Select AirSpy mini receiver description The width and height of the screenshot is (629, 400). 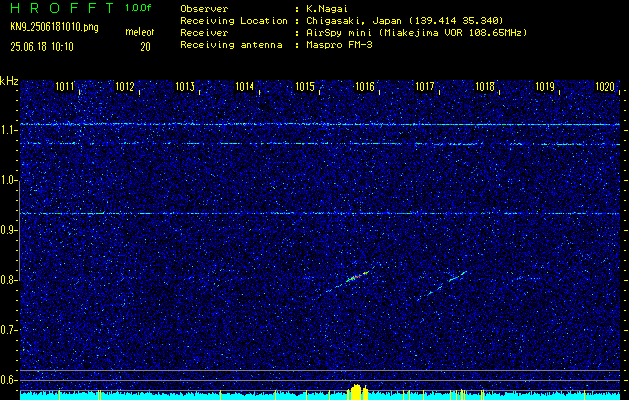click(x=416, y=33)
